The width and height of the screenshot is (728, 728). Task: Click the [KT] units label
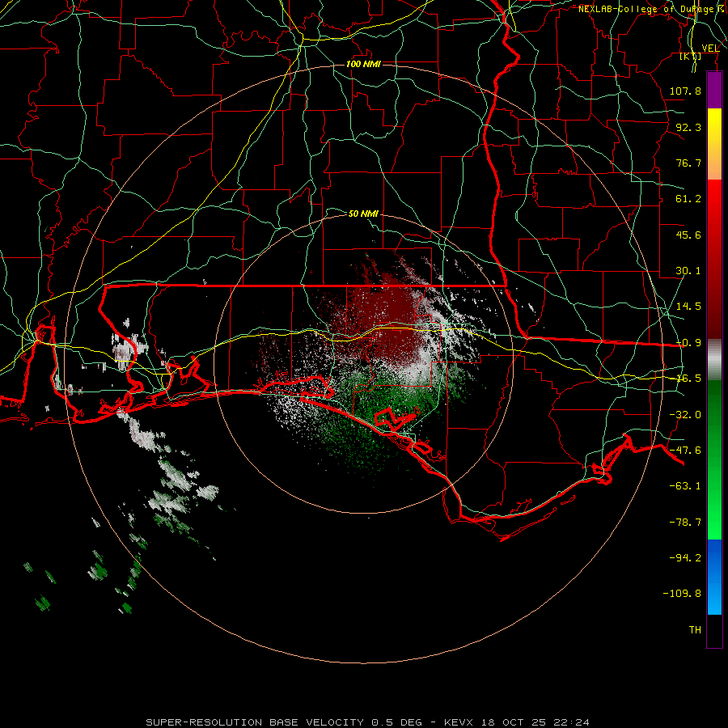point(691,56)
